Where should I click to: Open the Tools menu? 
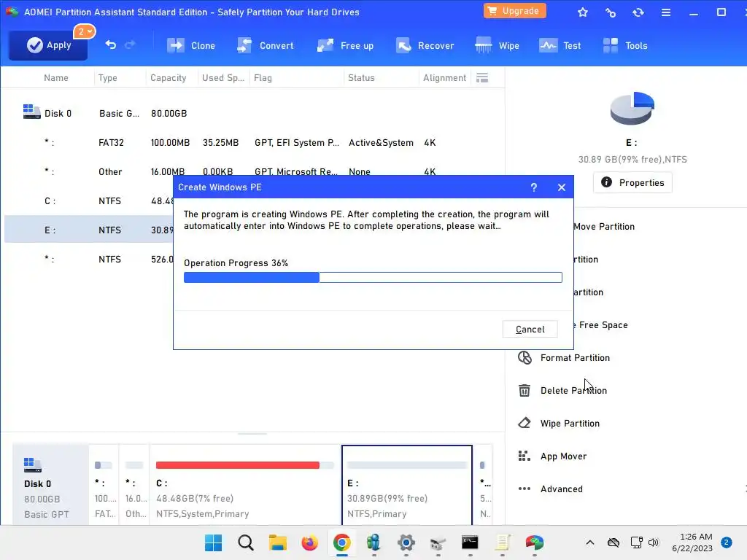pos(625,46)
